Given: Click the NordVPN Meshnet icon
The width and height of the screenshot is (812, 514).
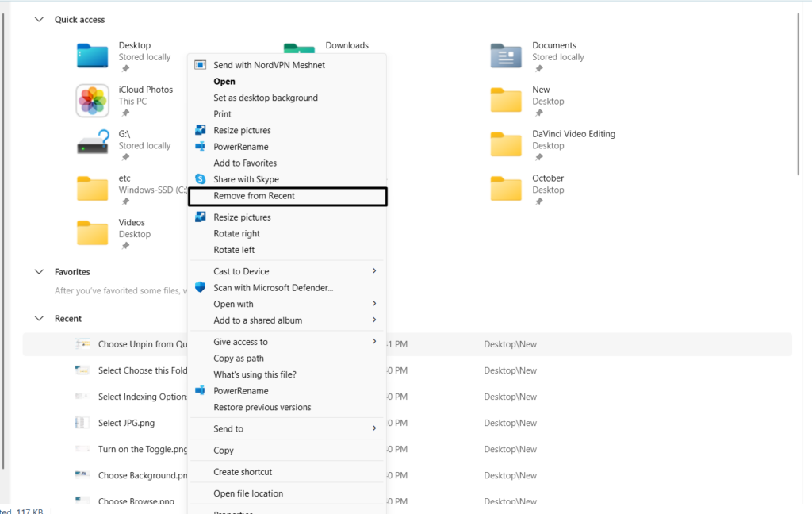Looking at the screenshot, I should pos(201,65).
